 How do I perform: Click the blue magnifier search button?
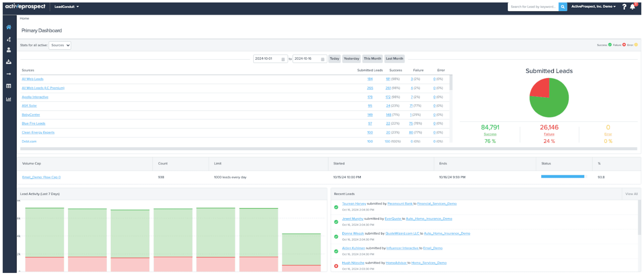point(563,7)
